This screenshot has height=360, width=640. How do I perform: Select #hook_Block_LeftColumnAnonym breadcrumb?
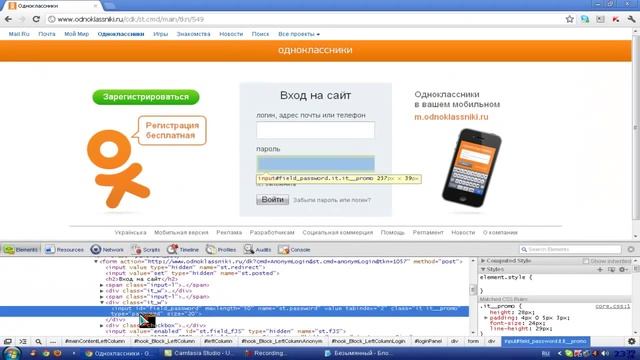pyautogui.click(x=282, y=341)
